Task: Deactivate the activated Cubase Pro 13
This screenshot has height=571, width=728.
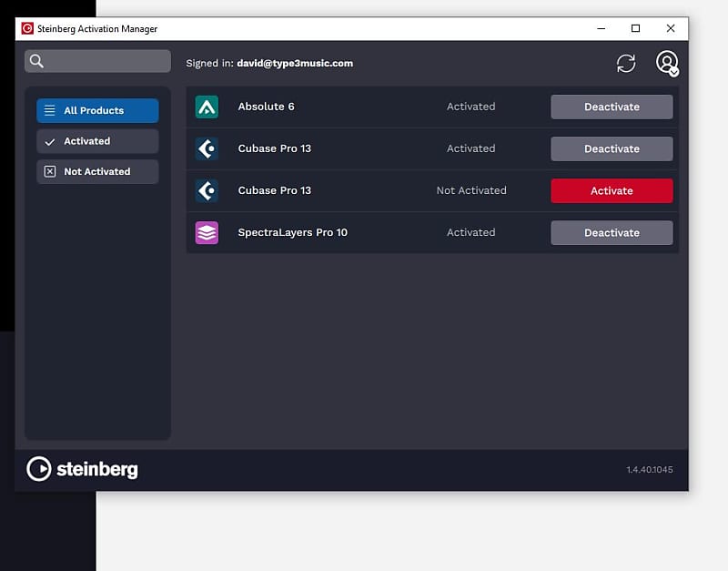Action: point(612,148)
